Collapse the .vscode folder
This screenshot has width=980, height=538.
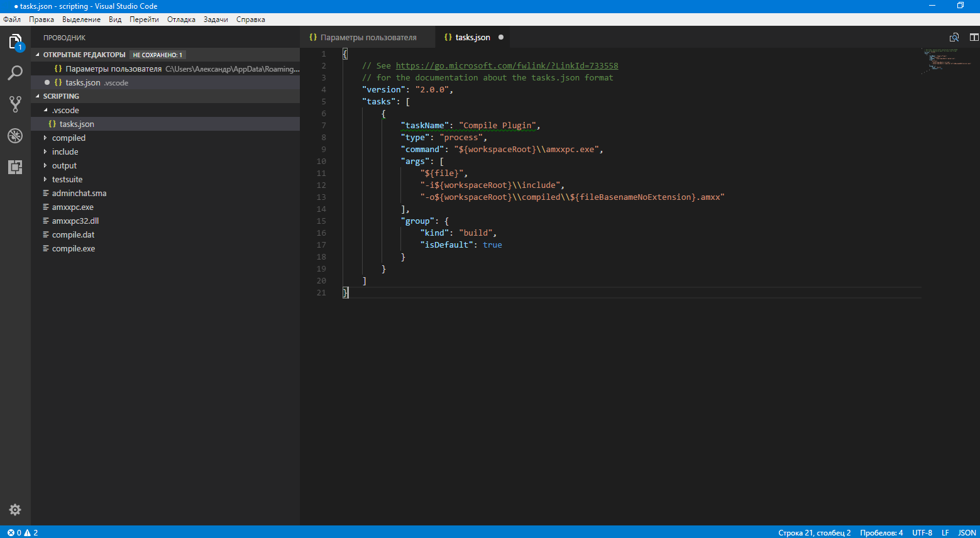point(165,110)
